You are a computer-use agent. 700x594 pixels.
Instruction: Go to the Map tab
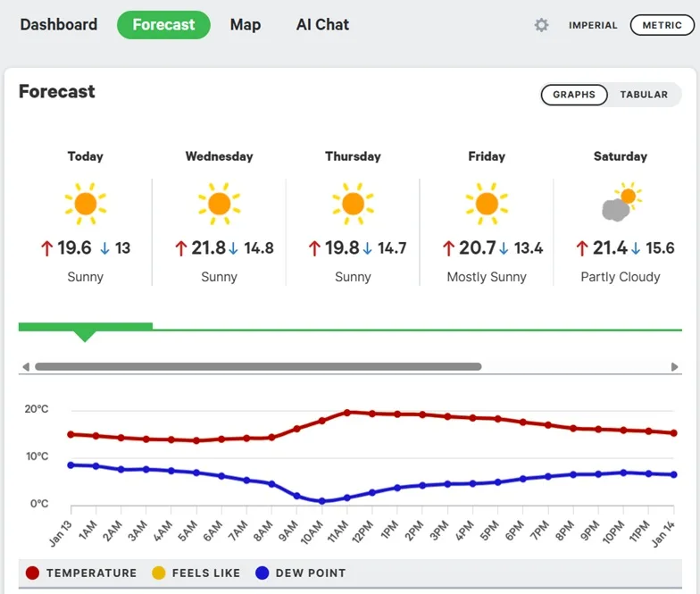(x=246, y=25)
